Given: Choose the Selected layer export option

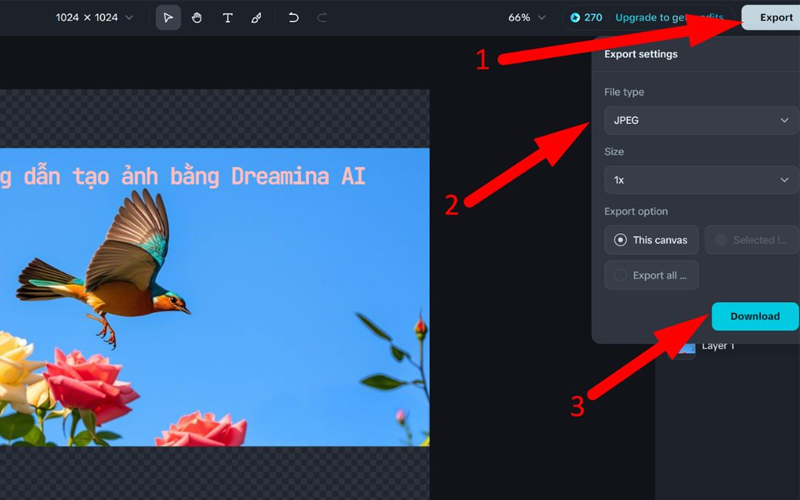Looking at the screenshot, I should click(x=751, y=240).
